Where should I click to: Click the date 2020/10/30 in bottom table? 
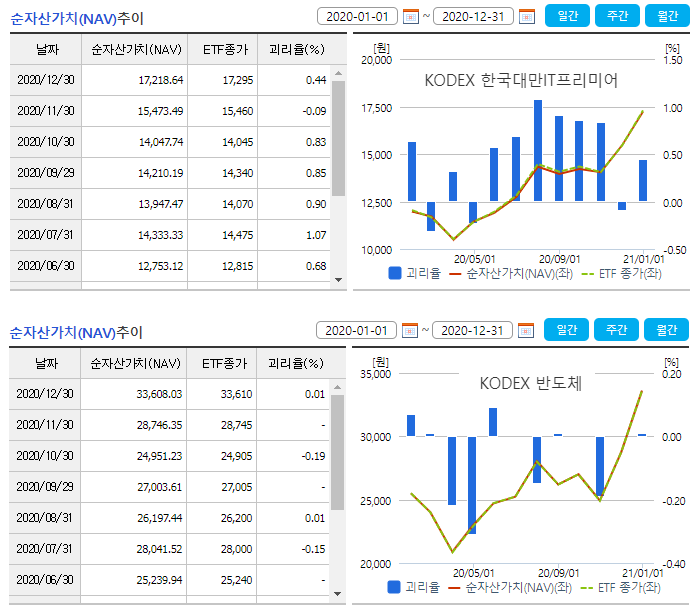click(x=45, y=456)
